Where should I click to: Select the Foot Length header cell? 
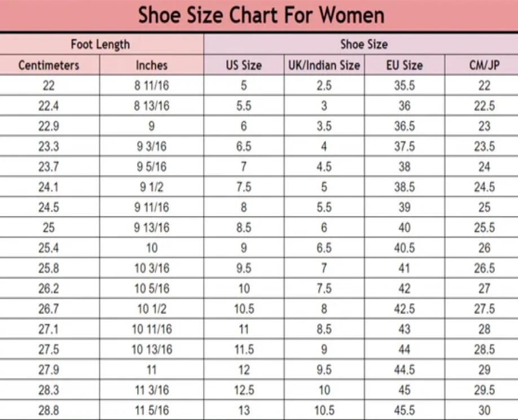point(100,44)
